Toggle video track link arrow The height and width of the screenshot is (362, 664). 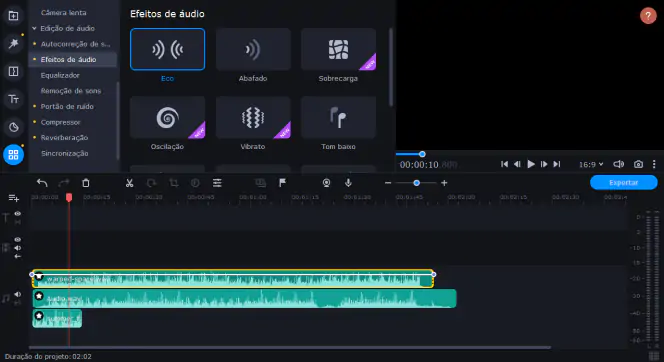tap(17, 256)
